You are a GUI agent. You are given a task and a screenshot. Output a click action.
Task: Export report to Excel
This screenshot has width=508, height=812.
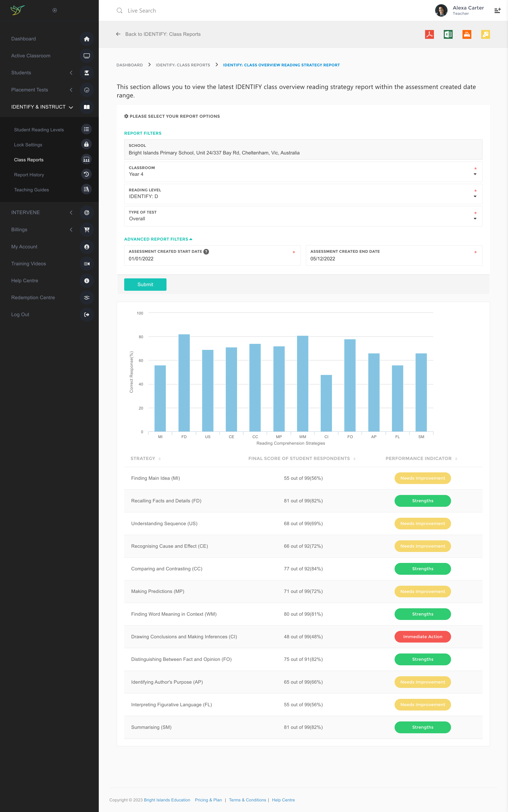pyautogui.click(x=448, y=34)
